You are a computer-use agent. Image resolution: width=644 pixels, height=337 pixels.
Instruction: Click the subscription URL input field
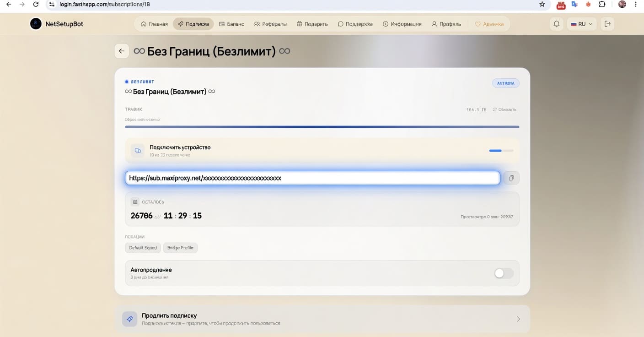point(312,178)
